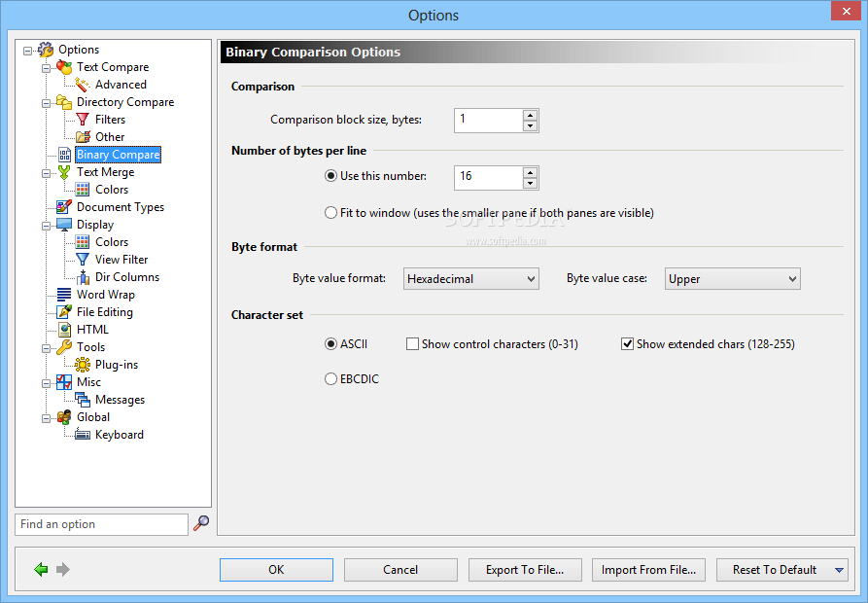Enable Show control characters (0-31)
868x603 pixels.
412,344
